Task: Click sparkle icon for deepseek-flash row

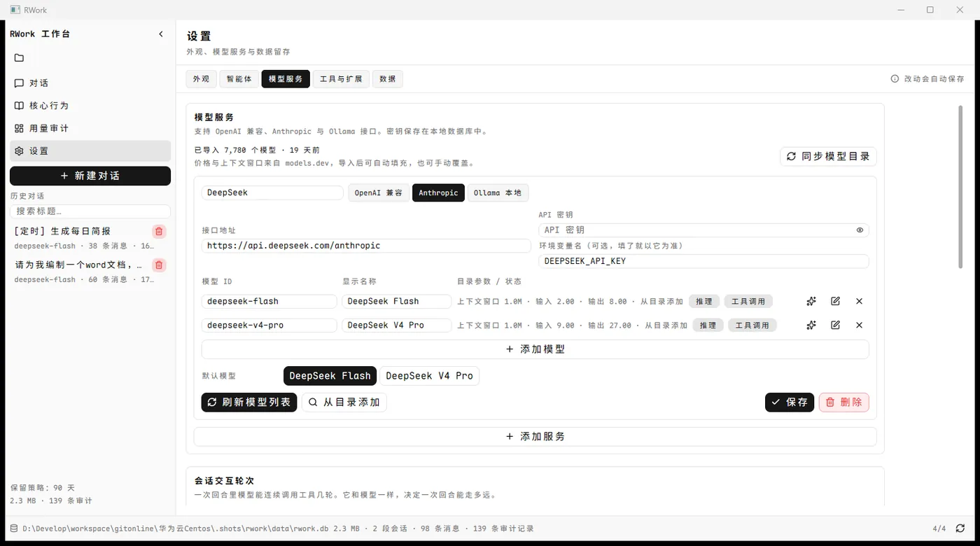Action: point(811,302)
